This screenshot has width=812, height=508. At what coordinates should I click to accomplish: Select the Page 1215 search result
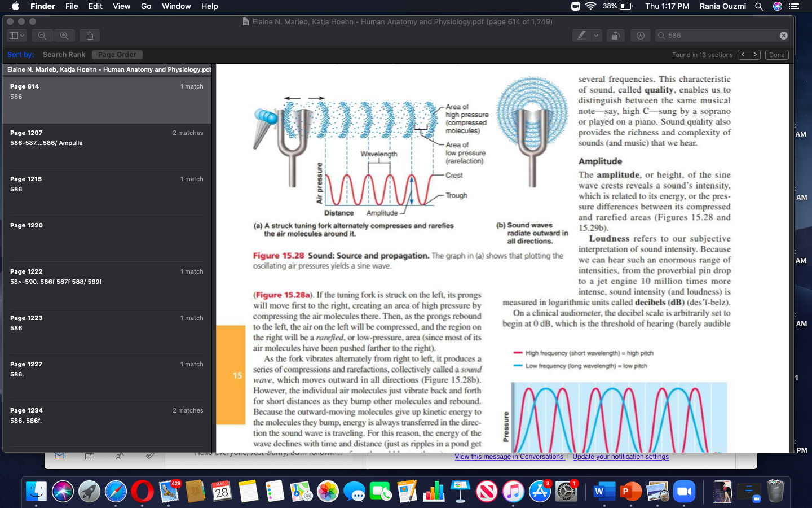point(107,192)
